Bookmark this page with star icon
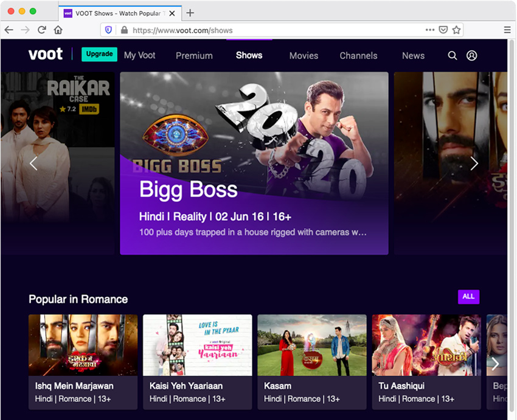 [456, 30]
